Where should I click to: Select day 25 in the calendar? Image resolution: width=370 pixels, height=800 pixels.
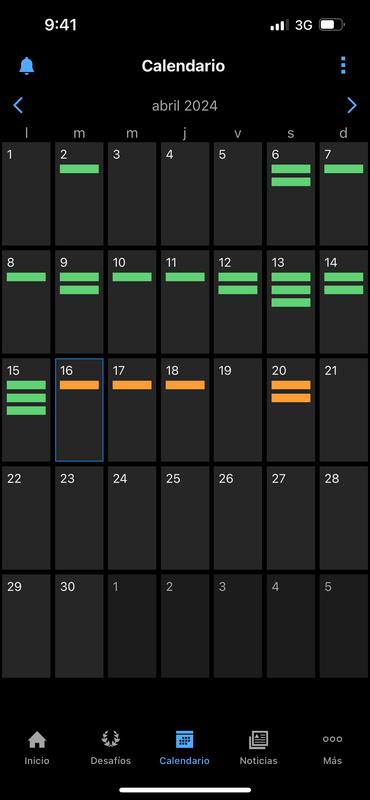(x=185, y=518)
